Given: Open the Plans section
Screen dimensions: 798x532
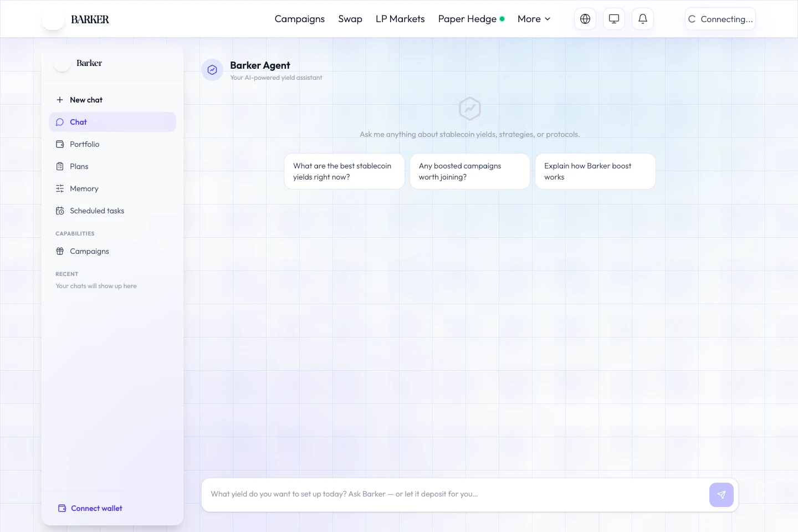Looking at the screenshot, I should coord(112,166).
